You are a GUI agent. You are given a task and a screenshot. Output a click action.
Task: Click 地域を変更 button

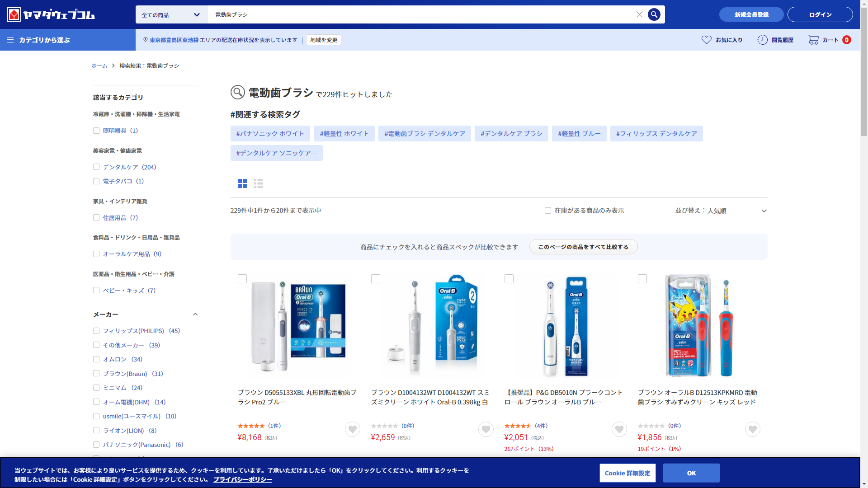pyautogui.click(x=324, y=40)
